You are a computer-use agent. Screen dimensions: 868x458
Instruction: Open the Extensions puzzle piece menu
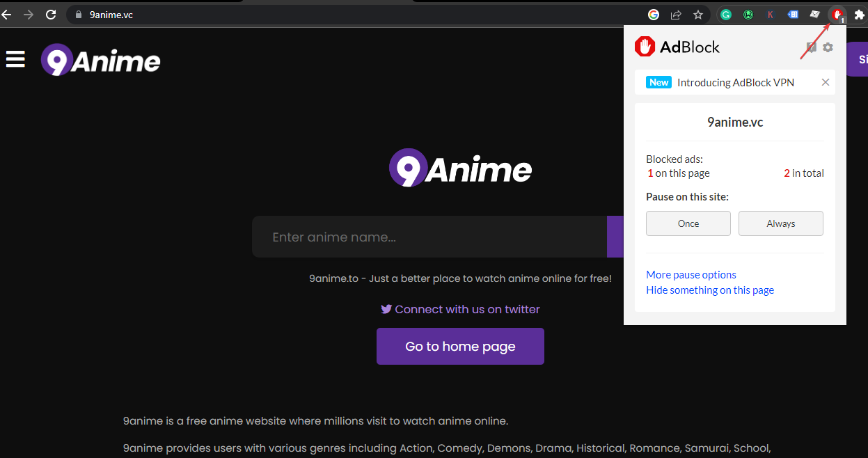click(x=860, y=15)
